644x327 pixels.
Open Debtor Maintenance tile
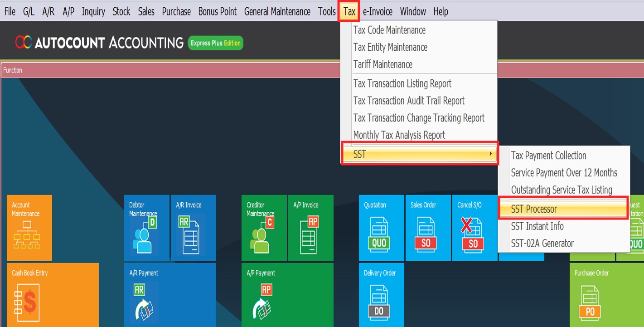click(x=147, y=228)
